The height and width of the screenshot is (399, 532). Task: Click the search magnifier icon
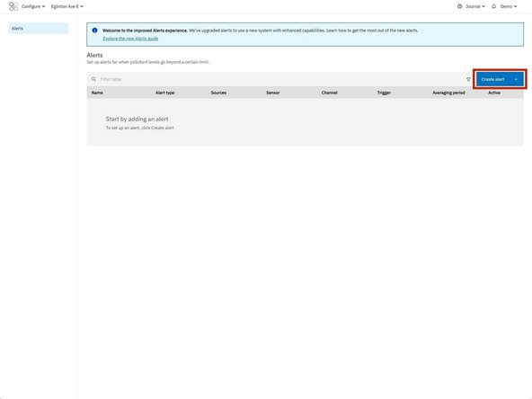point(93,79)
